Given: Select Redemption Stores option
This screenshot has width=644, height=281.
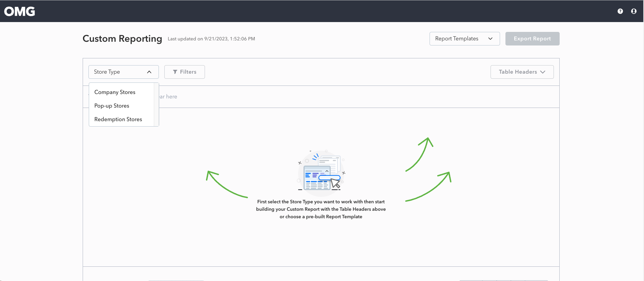Looking at the screenshot, I should (x=121, y=119).
